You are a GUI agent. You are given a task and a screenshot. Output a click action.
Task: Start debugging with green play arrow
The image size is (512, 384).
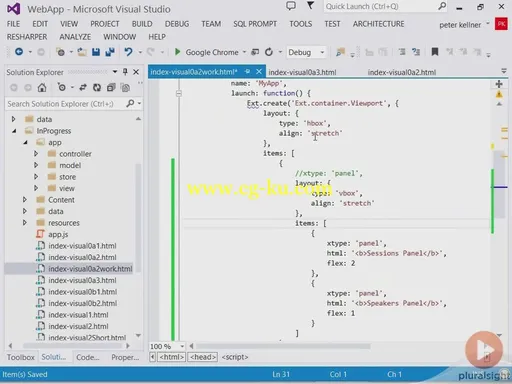(x=177, y=52)
